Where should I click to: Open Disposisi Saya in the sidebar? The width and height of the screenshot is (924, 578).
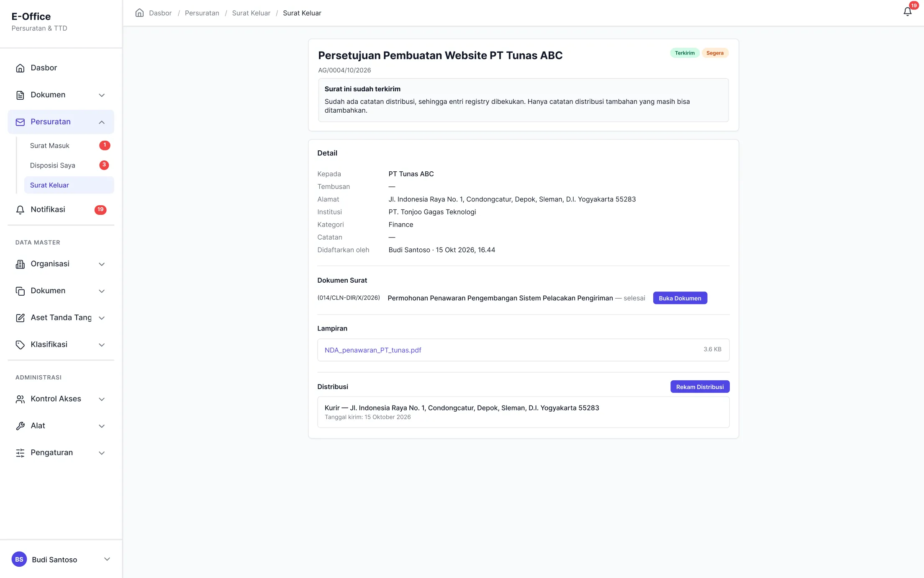pyautogui.click(x=69, y=165)
